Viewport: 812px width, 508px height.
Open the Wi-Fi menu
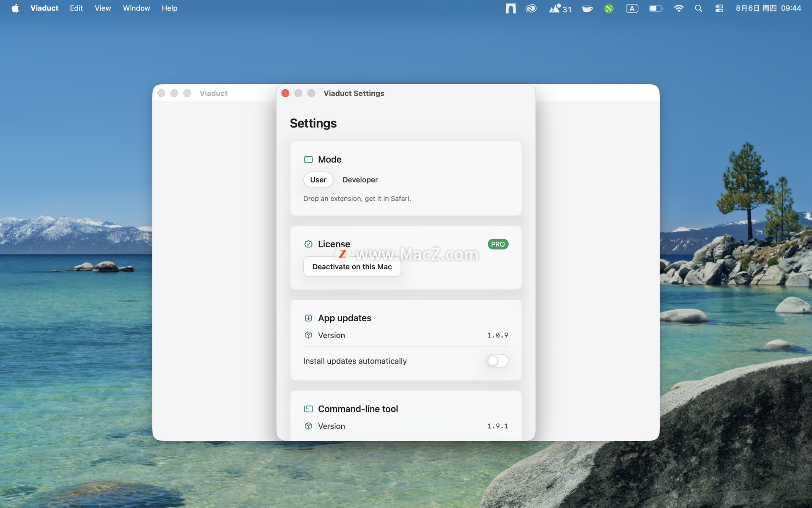pos(679,8)
